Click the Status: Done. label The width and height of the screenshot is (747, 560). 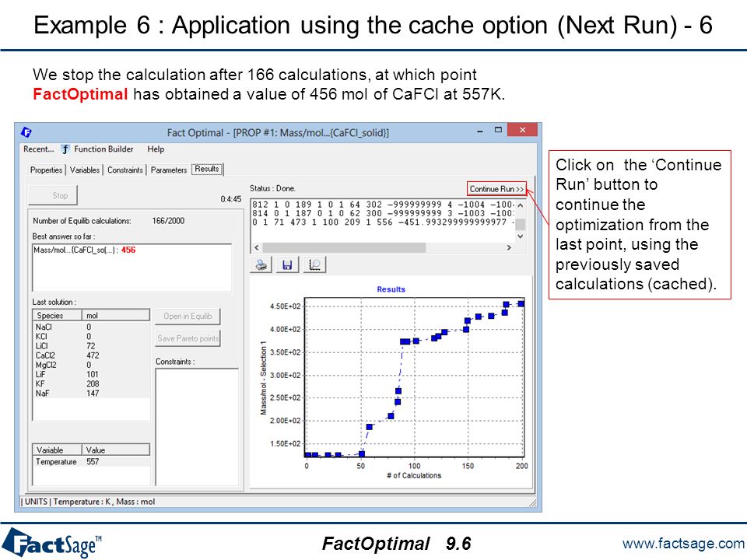coord(272,188)
